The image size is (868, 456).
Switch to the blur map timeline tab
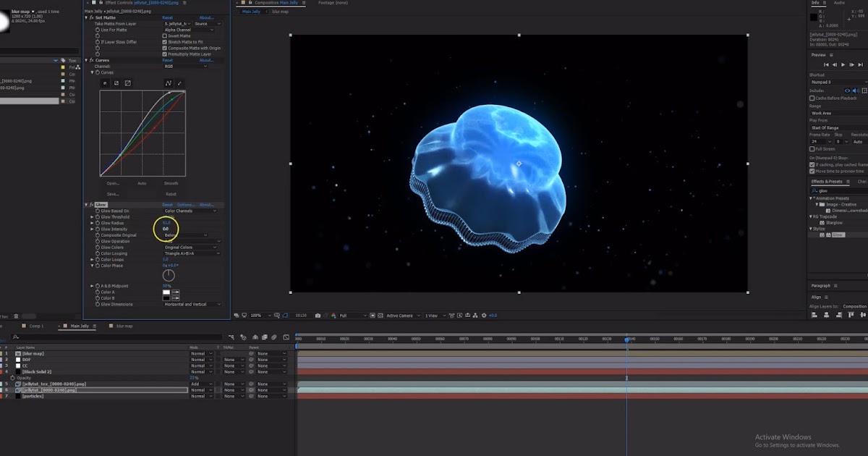coord(124,326)
